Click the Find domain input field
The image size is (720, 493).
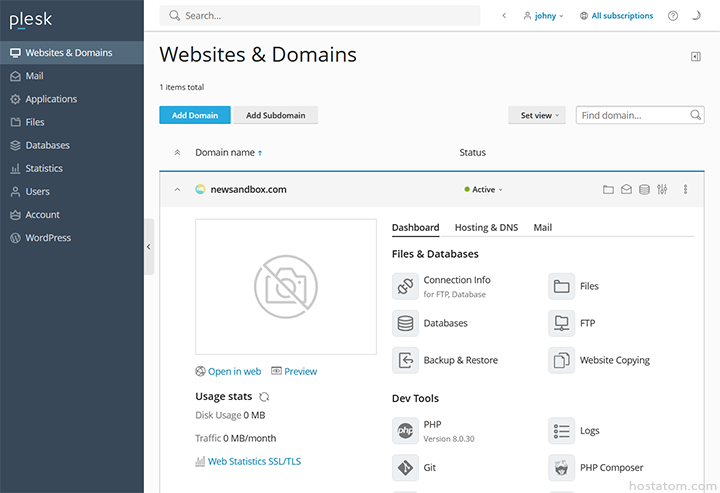click(634, 115)
